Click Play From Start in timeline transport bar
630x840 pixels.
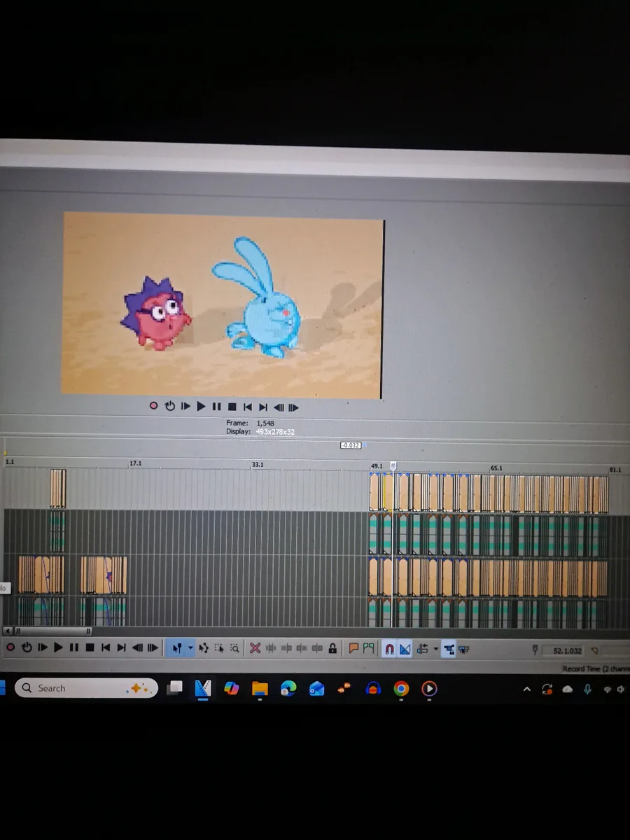(43, 647)
